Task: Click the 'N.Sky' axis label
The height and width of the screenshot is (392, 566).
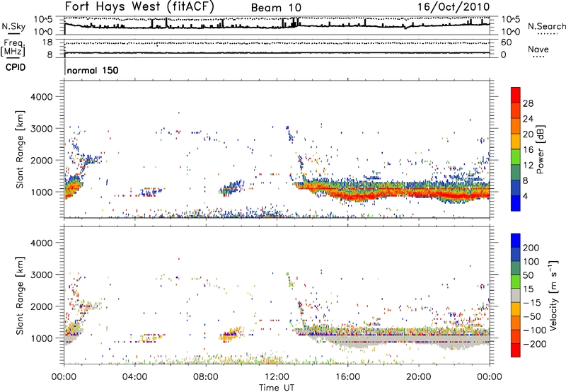Action: click(13, 26)
